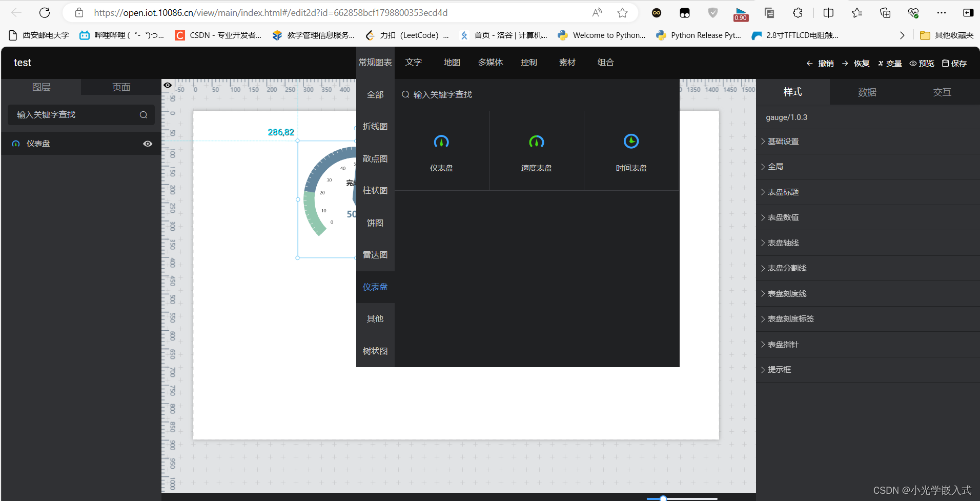The image size is (980, 501).
Task: Click the gauge icon beside 仪表盘 layer
Action: coord(16,144)
